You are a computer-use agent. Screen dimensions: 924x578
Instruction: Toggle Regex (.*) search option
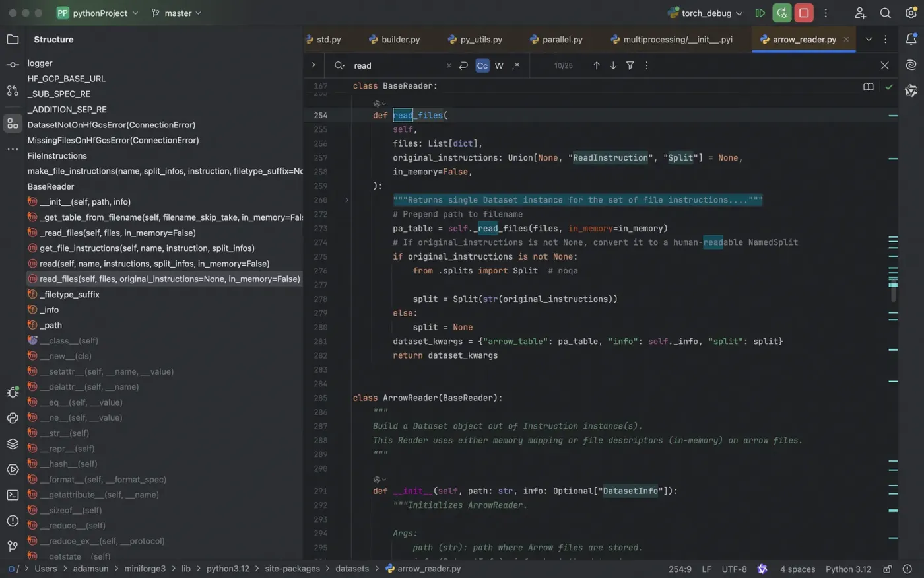[x=516, y=65]
